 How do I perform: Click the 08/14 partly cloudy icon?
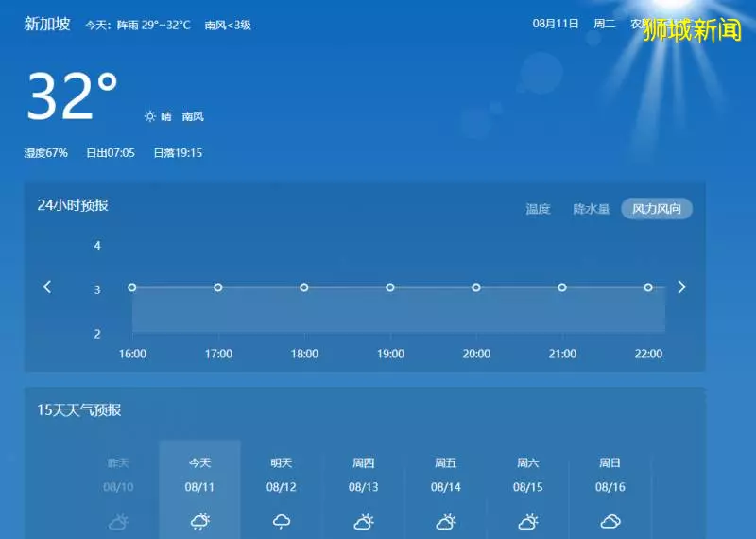[x=446, y=522]
